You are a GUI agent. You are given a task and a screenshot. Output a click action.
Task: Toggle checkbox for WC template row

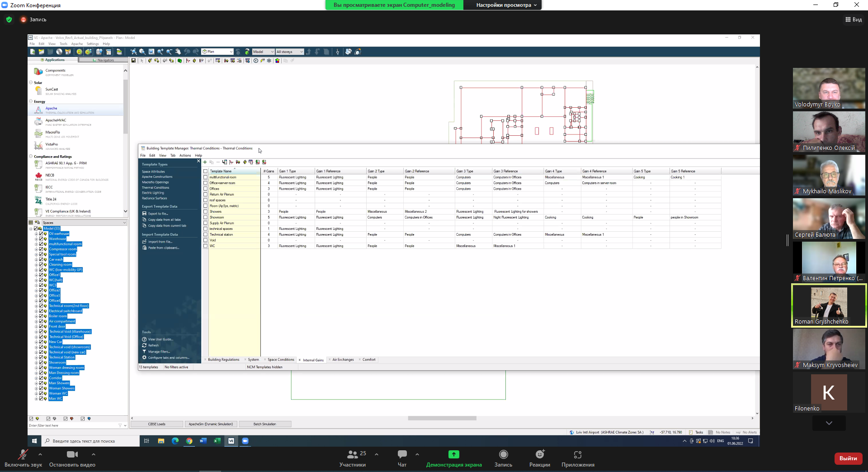[x=206, y=246]
